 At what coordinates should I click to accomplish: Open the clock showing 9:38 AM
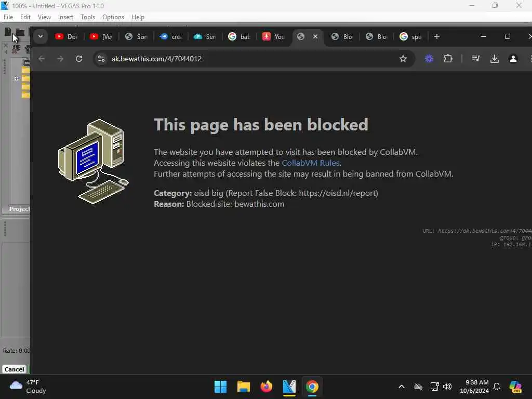[474, 387]
